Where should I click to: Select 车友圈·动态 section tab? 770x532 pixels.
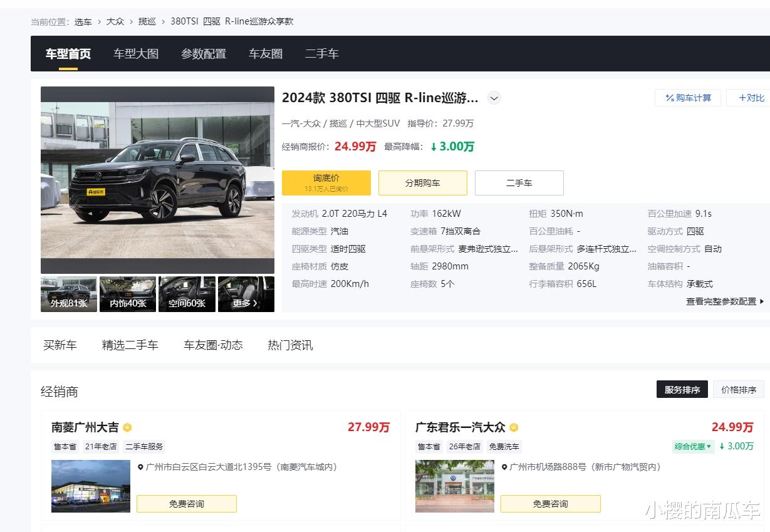(x=213, y=345)
